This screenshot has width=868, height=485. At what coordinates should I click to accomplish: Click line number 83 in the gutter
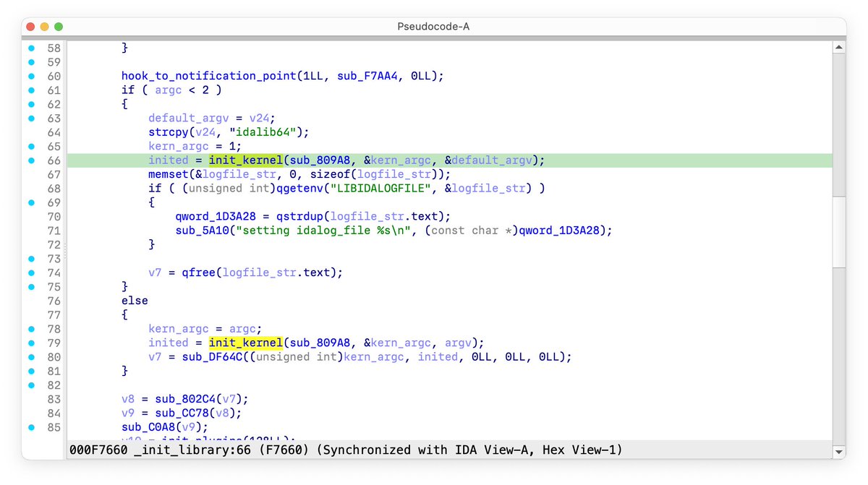pos(54,399)
